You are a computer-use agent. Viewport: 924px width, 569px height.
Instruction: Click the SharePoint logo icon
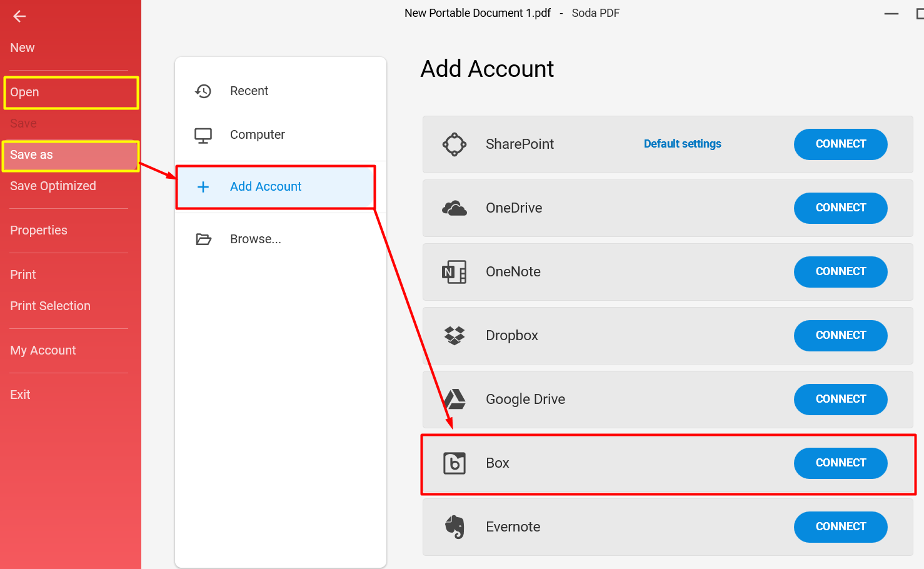coord(454,144)
